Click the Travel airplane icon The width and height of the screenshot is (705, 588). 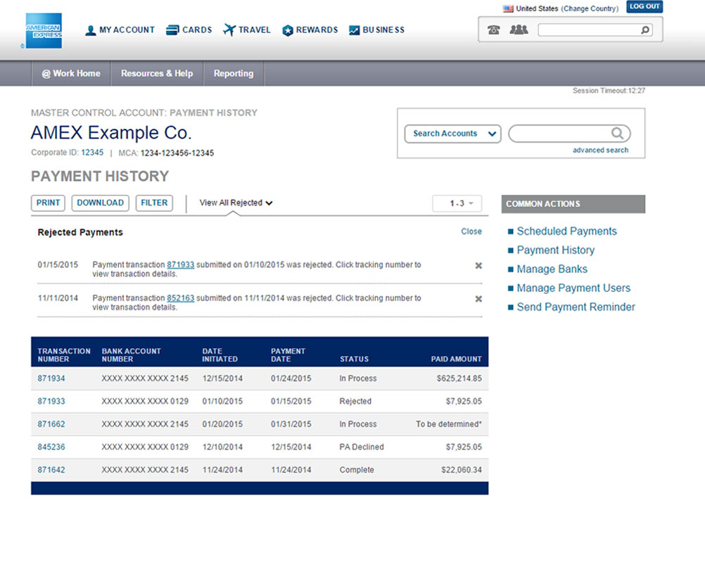point(229,30)
